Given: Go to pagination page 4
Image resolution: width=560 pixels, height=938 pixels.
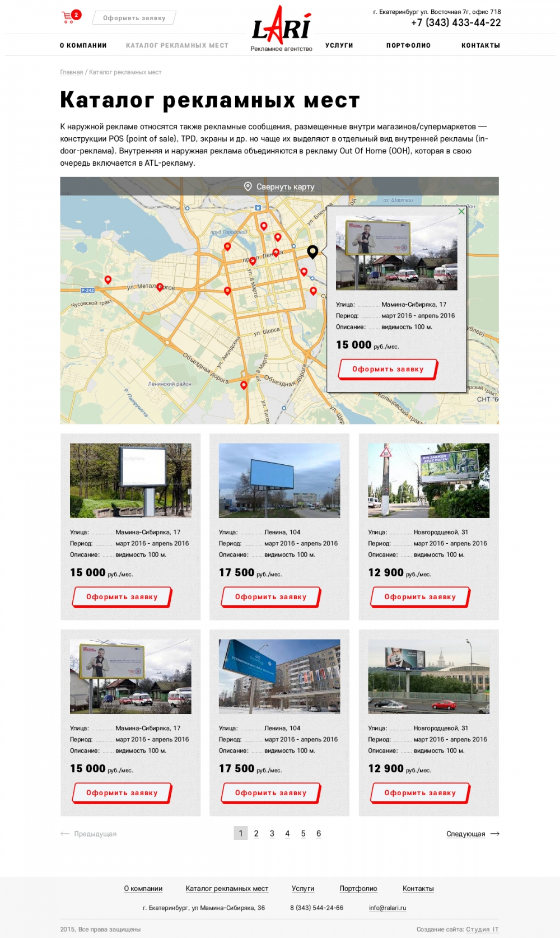Looking at the screenshot, I should coord(288,833).
